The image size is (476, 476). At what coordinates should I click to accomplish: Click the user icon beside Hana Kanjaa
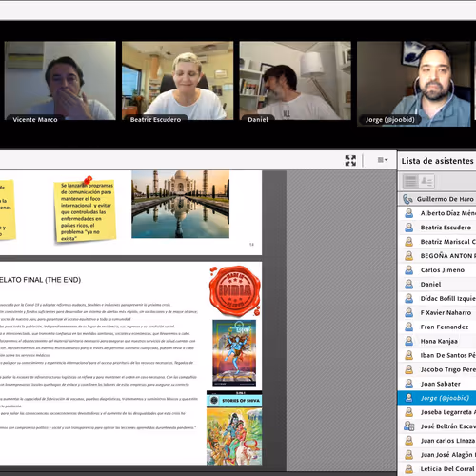[x=409, y=341]
